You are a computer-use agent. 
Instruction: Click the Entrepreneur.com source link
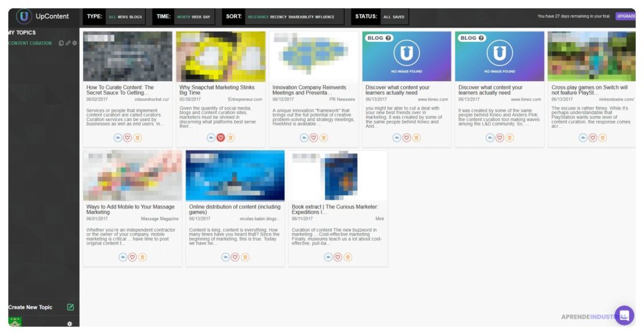245,99
